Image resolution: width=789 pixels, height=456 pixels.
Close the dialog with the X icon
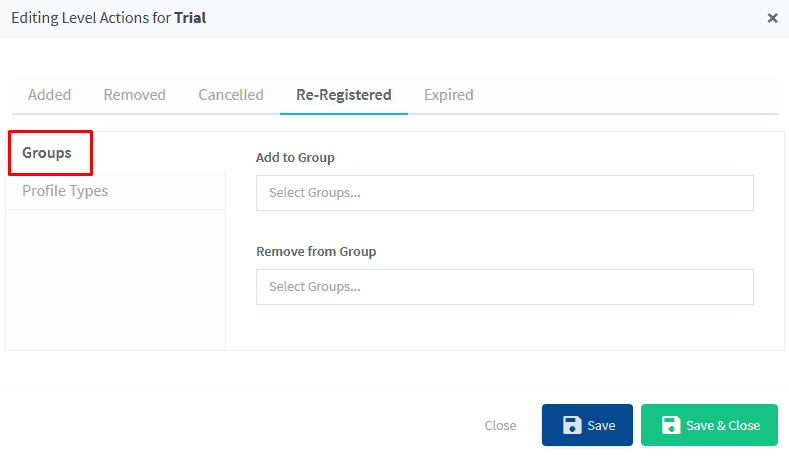click(x=772, y=18)
